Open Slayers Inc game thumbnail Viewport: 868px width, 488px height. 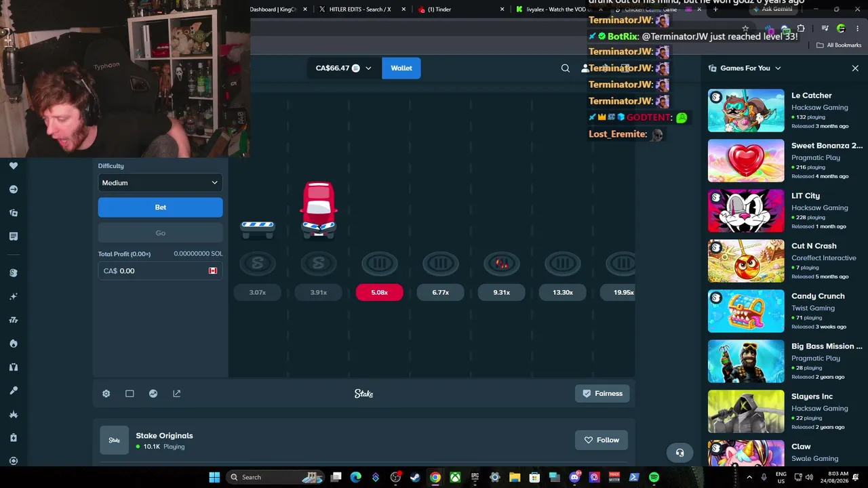click(x=746, y=411)
